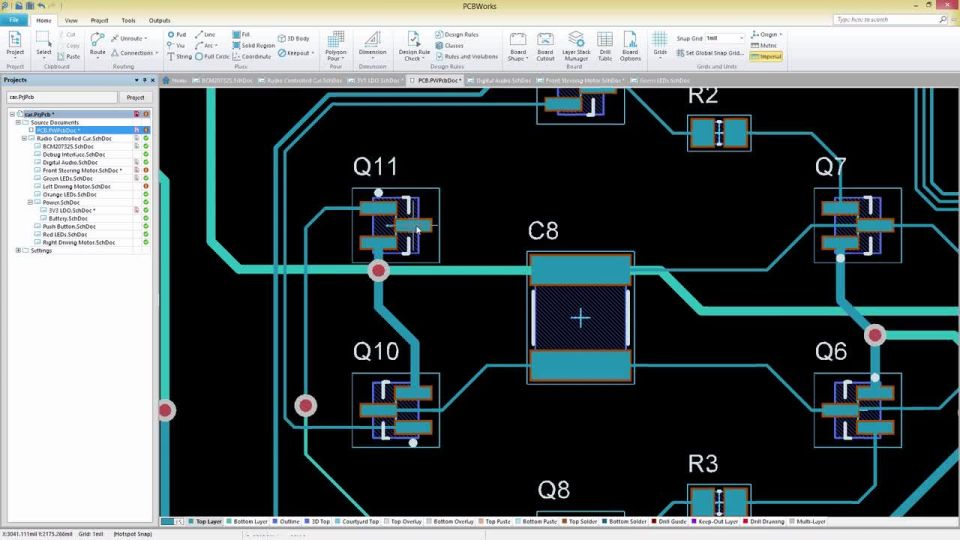The image size is (960, 540).
Task: Open the Snap Grid combo box
Action: [x=724, y=38]
